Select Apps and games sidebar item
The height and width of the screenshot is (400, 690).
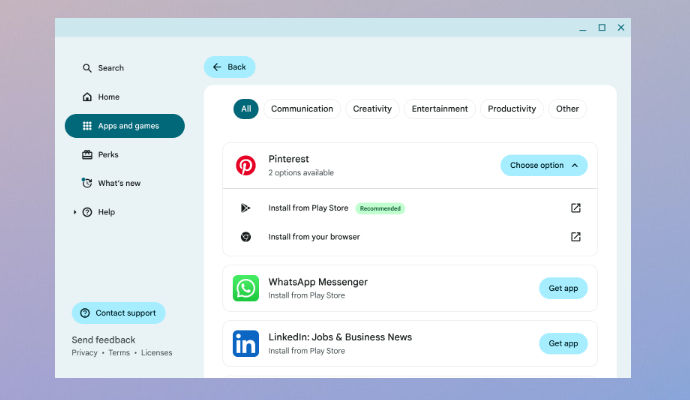pyautogui.click(x=125, y=126)
